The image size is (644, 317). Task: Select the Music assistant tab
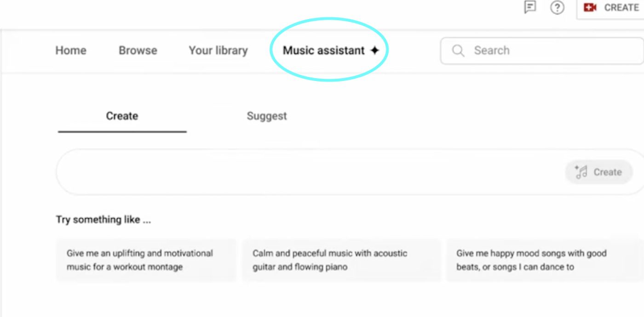(x=323, y=51)
